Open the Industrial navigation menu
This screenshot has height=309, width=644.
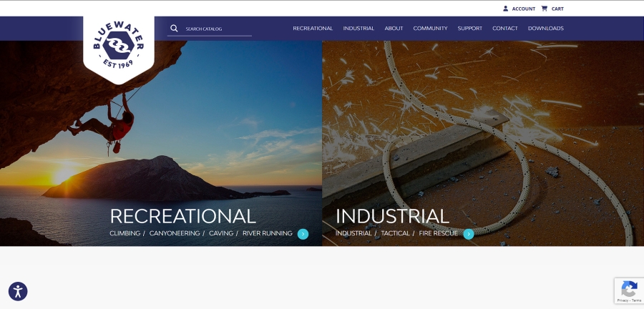(x=358, y=29)
